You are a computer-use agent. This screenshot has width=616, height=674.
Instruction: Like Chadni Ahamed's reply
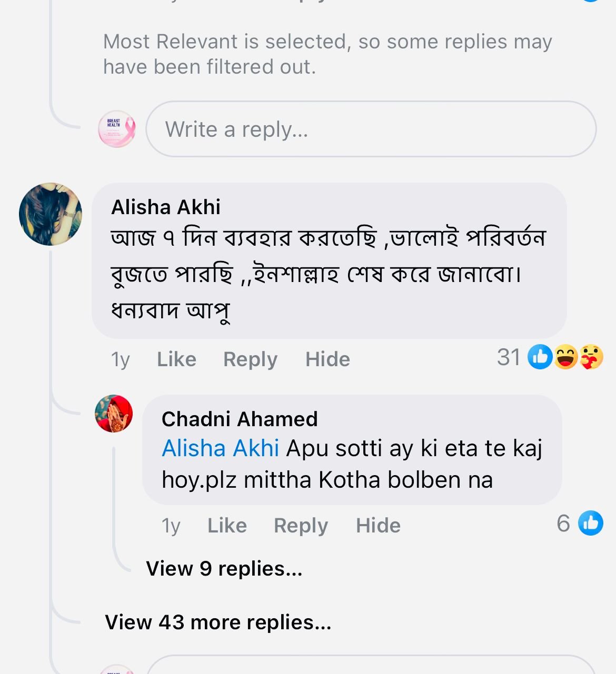pyautogui.click(x=227, y=526)
